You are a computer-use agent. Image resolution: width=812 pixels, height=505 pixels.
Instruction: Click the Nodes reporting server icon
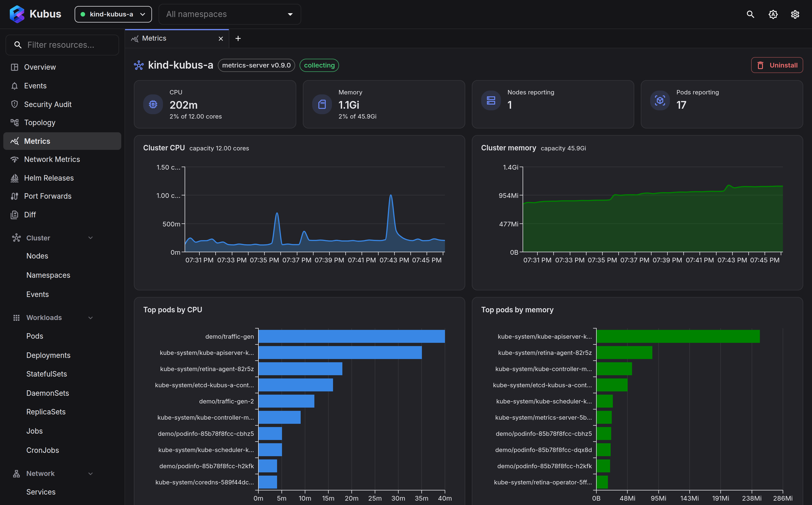click(491, 100)
